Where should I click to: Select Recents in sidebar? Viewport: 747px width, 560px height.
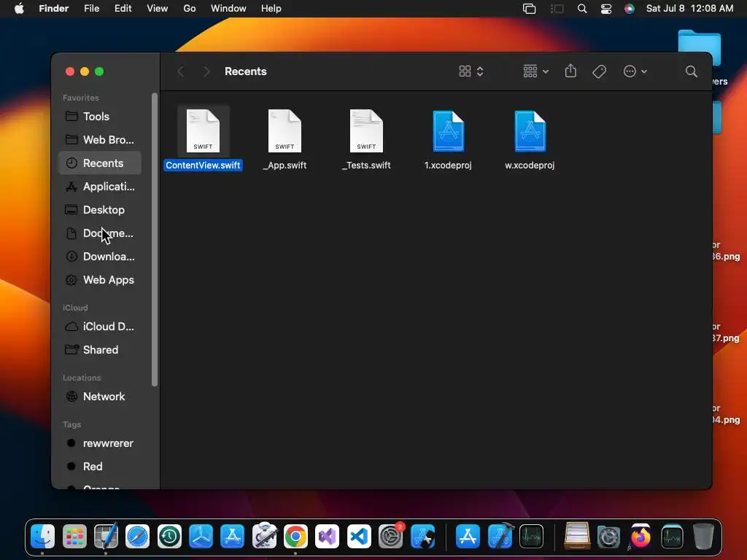click(x=99, y=163)
